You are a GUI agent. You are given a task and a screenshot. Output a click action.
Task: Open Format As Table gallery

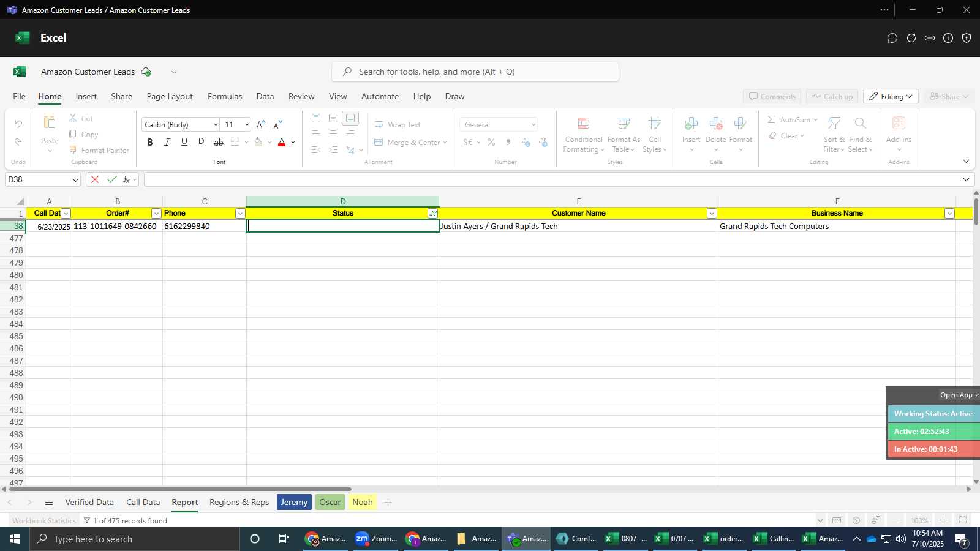(624, 134)
